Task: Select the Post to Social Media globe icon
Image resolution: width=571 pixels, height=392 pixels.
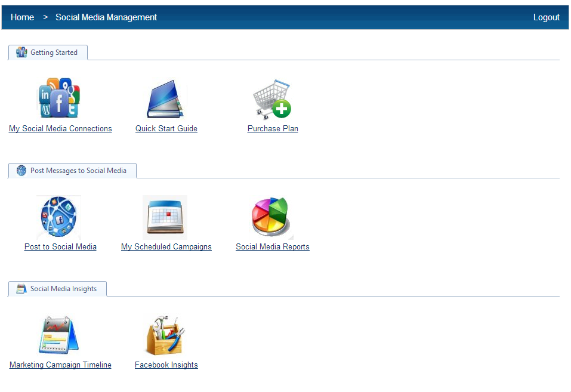Action: click(x=59, y=217)
